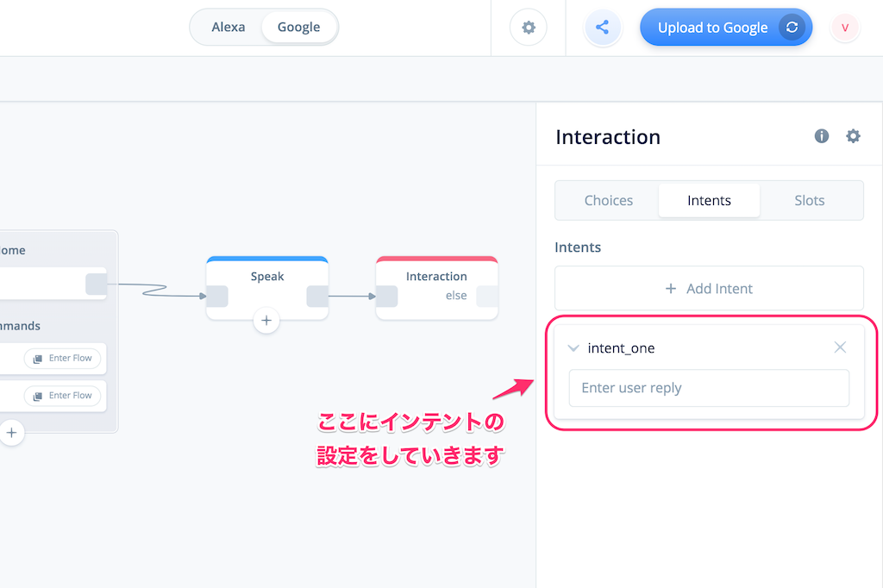Screen dimensions: 883x588
Task: Upload to Google button
Action: pos(726,27)
